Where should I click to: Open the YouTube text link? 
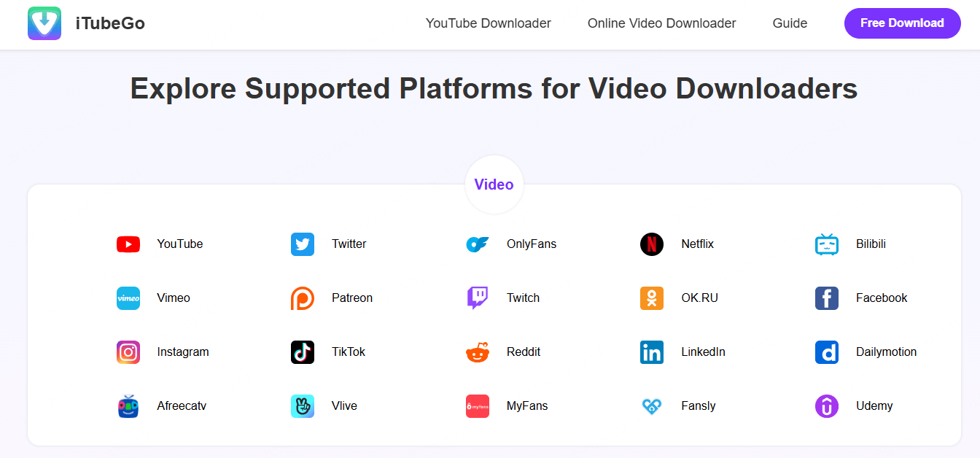point(180,244)
